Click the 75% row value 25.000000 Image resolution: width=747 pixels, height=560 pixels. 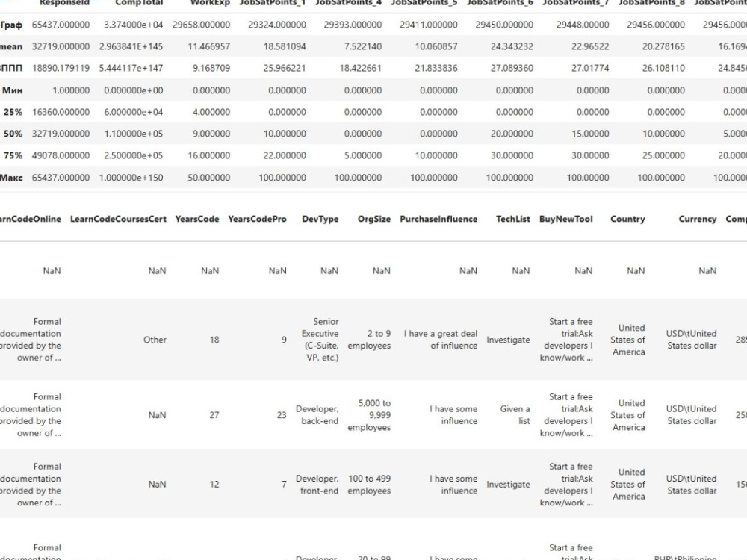[663, 156]
